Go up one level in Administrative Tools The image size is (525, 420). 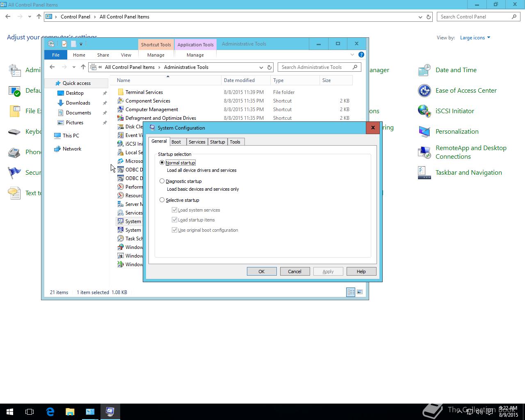pyautogui.click(x=83, y=67)
